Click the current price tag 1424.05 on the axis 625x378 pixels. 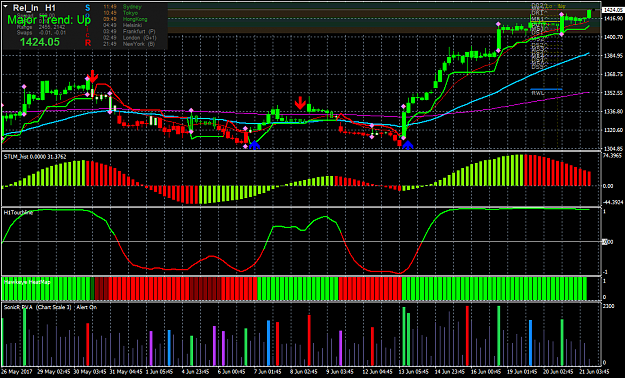[612, 10]
